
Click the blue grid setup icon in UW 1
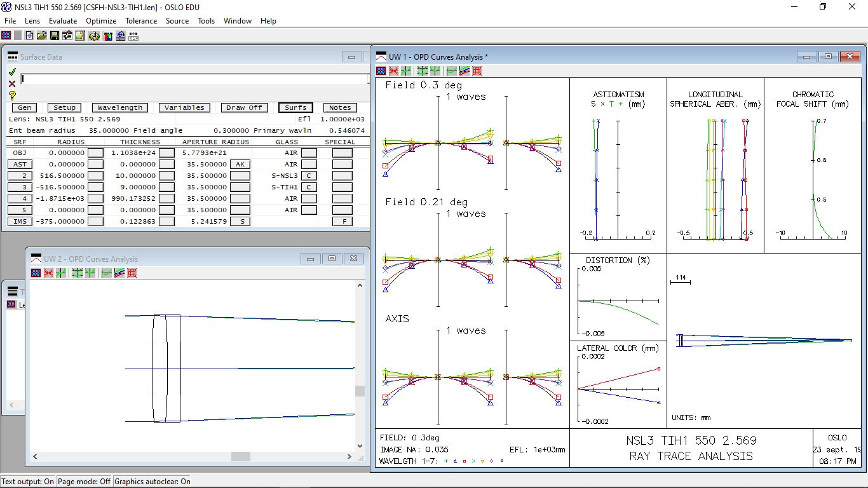(x=381, y=71)
